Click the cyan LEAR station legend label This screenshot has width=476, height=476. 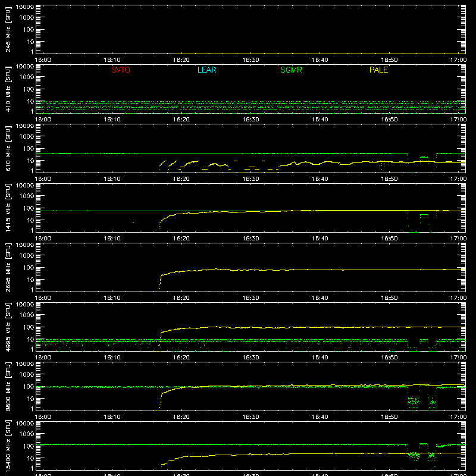pyautogui.click(x=206, y=70)
